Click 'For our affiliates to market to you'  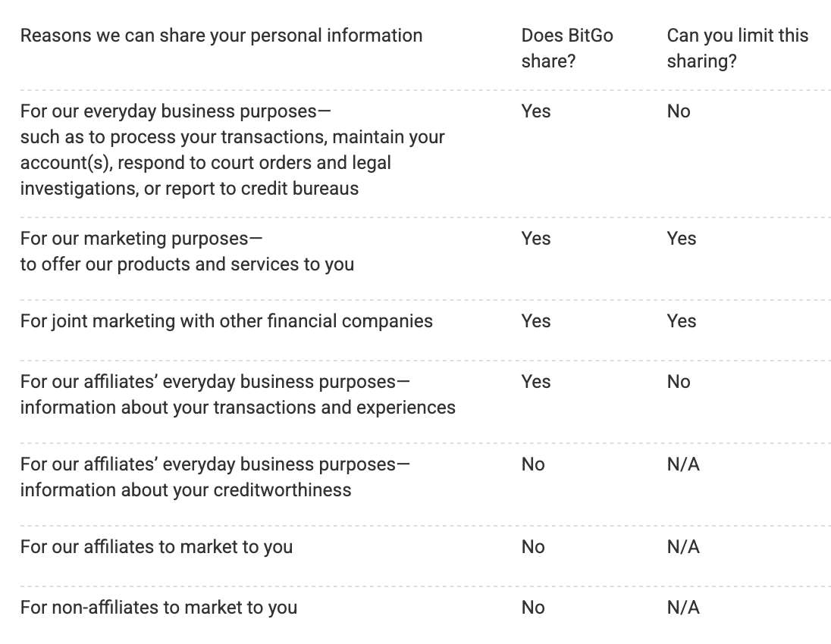[156, 546]
